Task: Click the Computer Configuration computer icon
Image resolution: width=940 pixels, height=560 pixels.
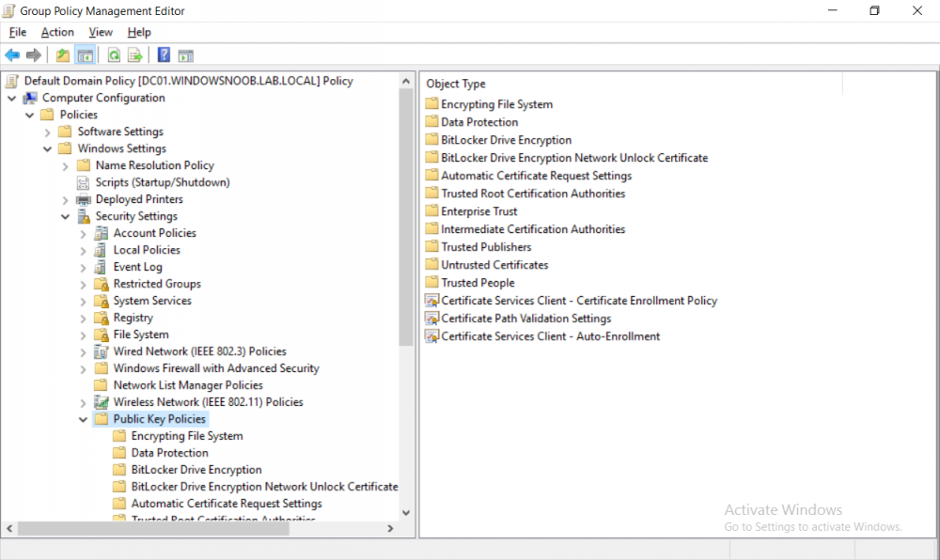Action: [30, 99]
